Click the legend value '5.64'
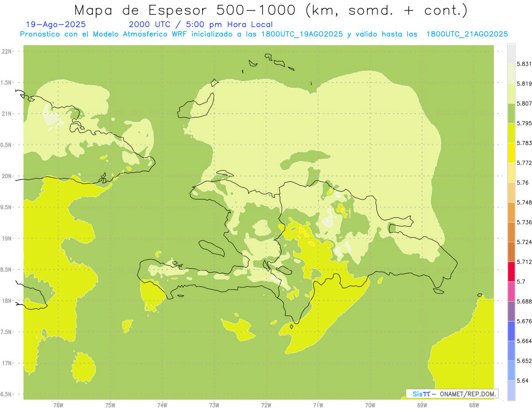The width and height of the screenshot is (532, 411). [x=523, y=381]
